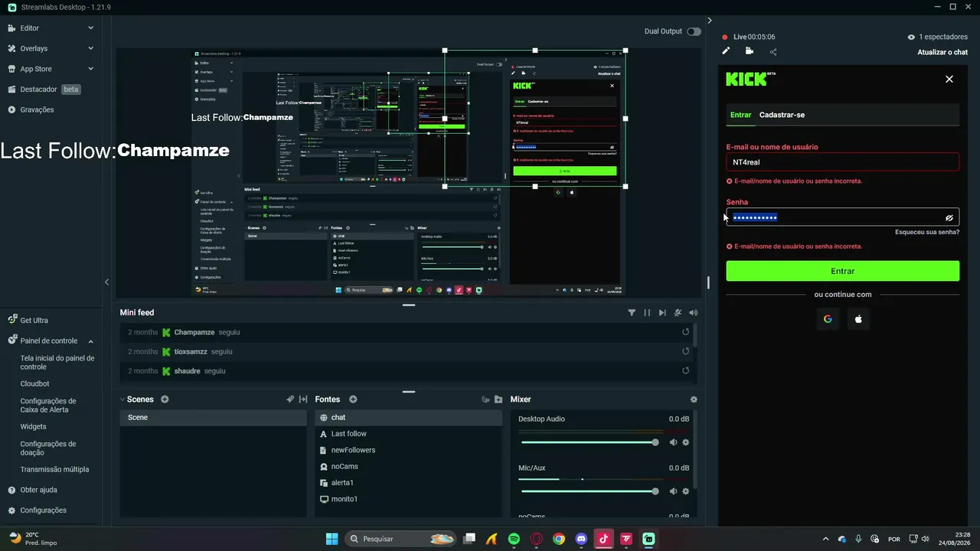
Task: Select the chat source in Fontes
Action: tap(409, 418)
